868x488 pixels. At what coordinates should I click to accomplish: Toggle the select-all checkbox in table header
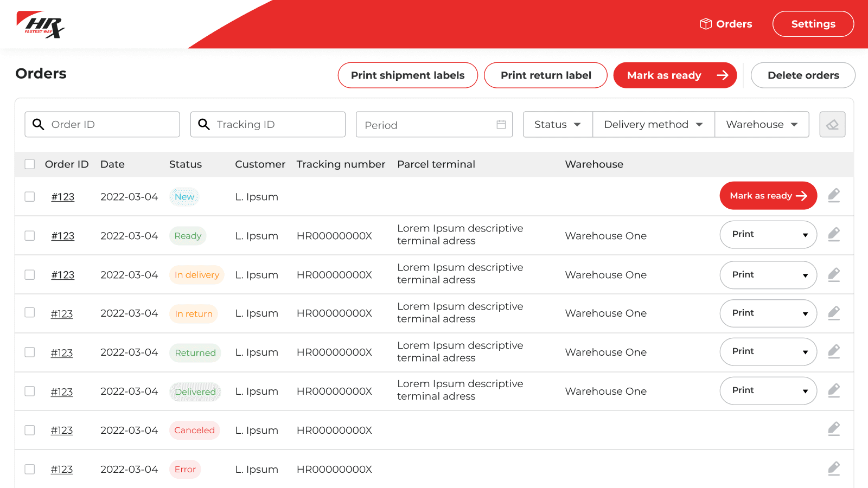click(30, 164)
